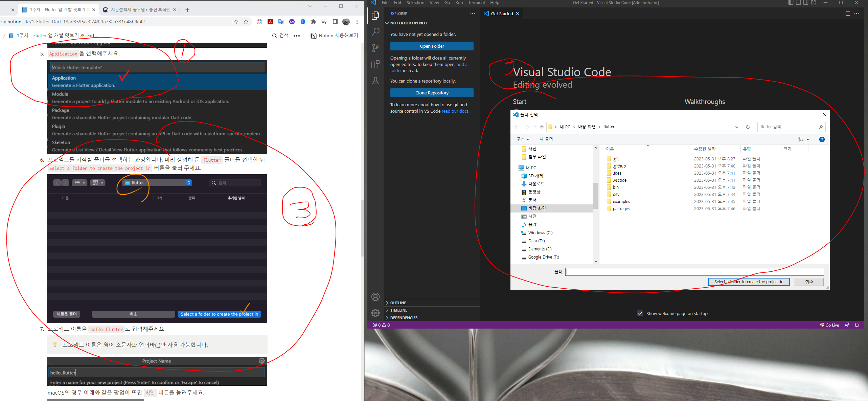Image resolution: width=868 pixels, height=401 pixels.
Task: Open the Source Control view in VS Code
Action: pos(375,48)
